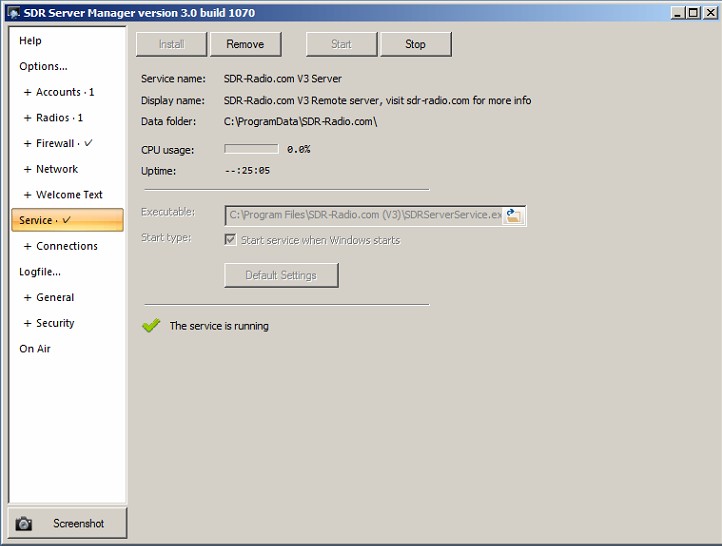Maximize the SDR Server Manager window

pos(693,12)
